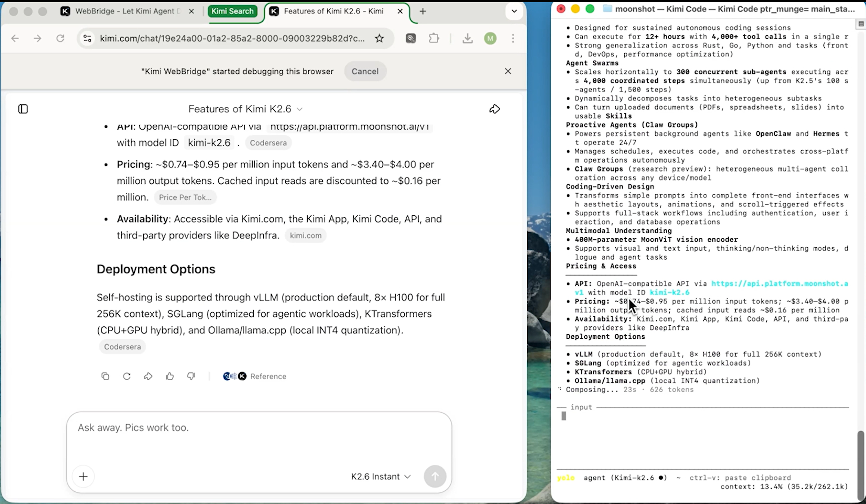Image resolution: width=866 pixels, height=504 pixels.
Task: Bookmark this page with the star icon
Action: click(379, 38)
